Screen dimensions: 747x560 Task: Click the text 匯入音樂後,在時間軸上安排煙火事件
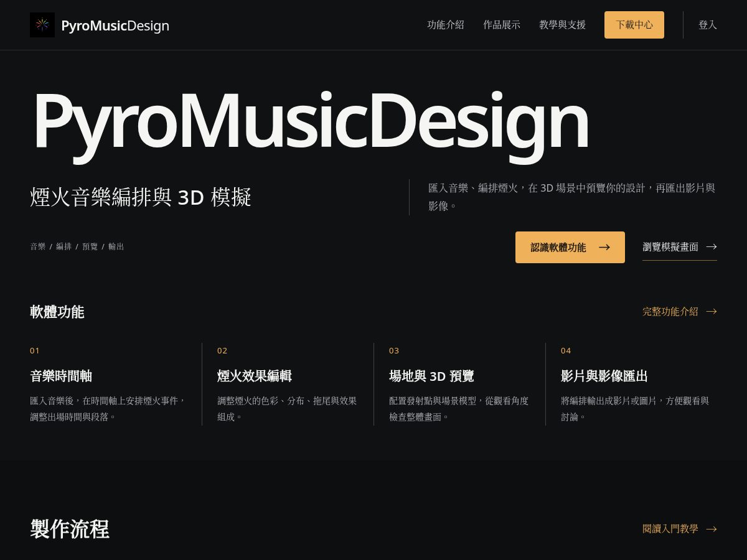[108, 409]
